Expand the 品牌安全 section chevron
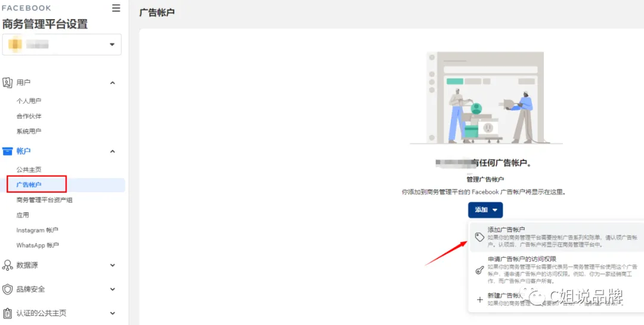 click(113, 289)
